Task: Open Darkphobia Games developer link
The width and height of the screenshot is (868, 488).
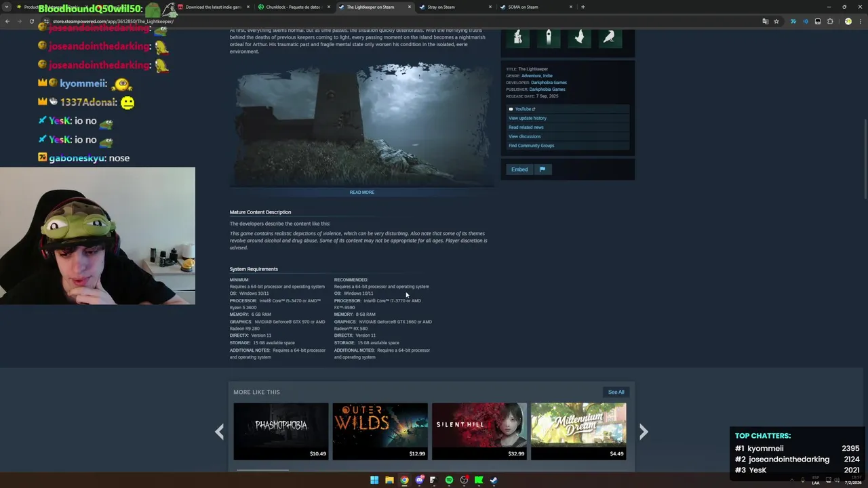Action: click(x=549, y=83)
